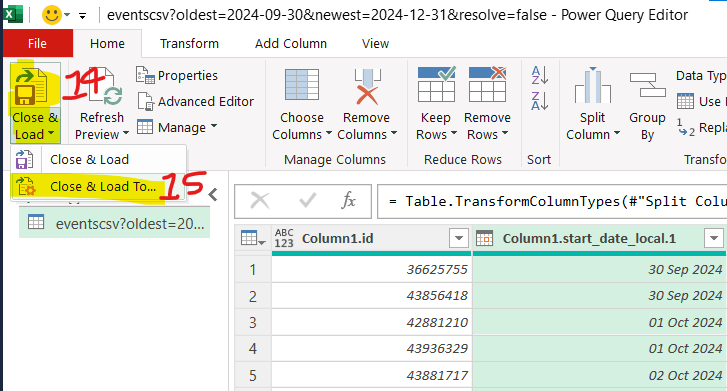Expand Split Column dropdown label
727x391 pixels.
pos(593,126)
